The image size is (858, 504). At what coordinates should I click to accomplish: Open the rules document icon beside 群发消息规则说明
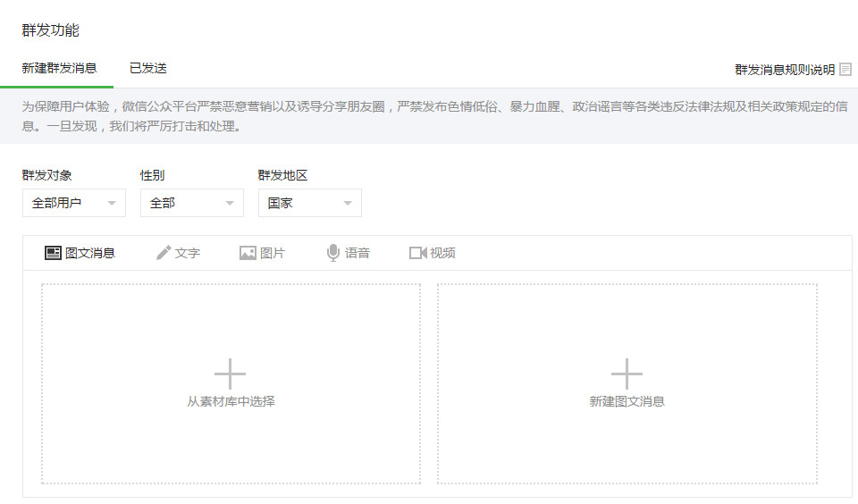(845, 70)
